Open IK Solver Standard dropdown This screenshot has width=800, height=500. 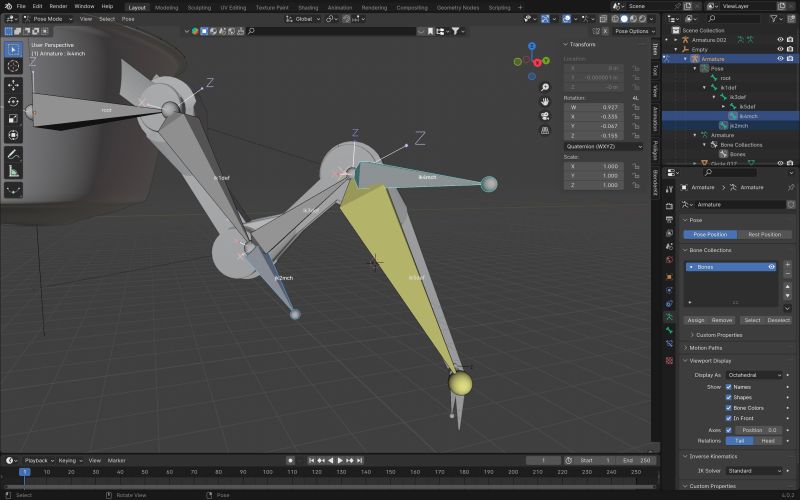click(754, 471)
